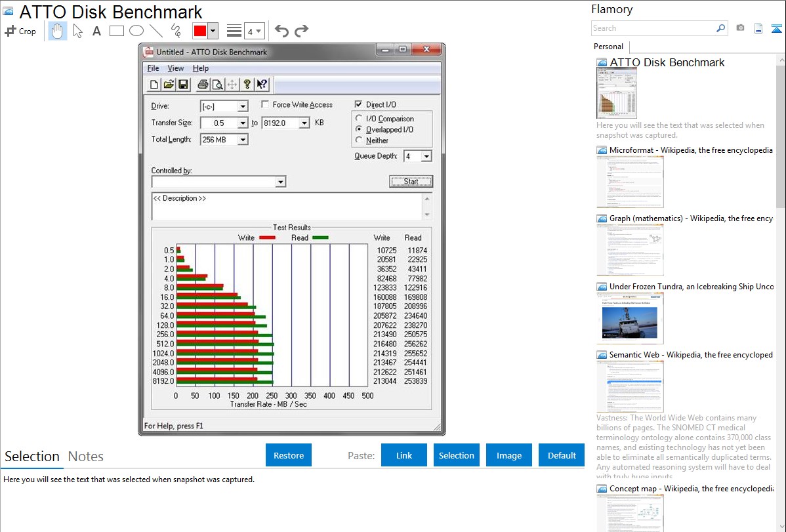Image resolution: width=786 pixels, height=532 pixels.
Task: Open the Queue Depth dropdown
Action: point(426,156)
